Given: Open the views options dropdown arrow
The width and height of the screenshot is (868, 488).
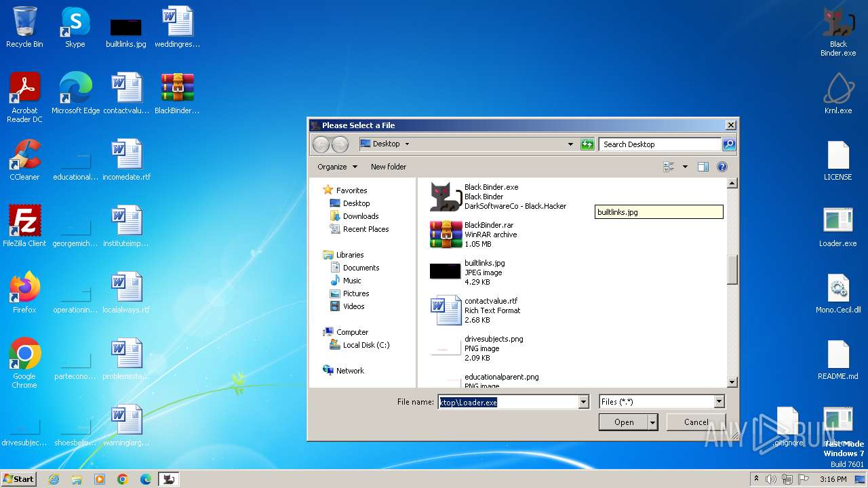Looking at the screenshot, I should tap(685, 167).
